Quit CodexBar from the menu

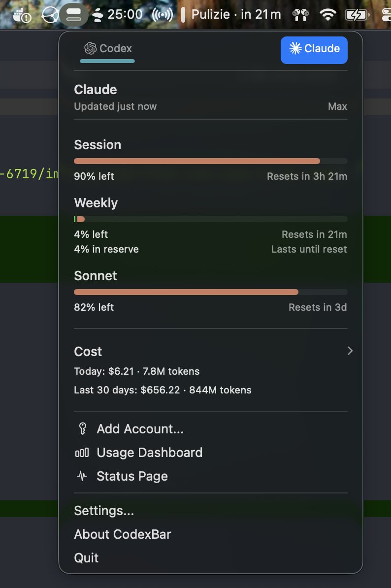click(x=86, y=558)
